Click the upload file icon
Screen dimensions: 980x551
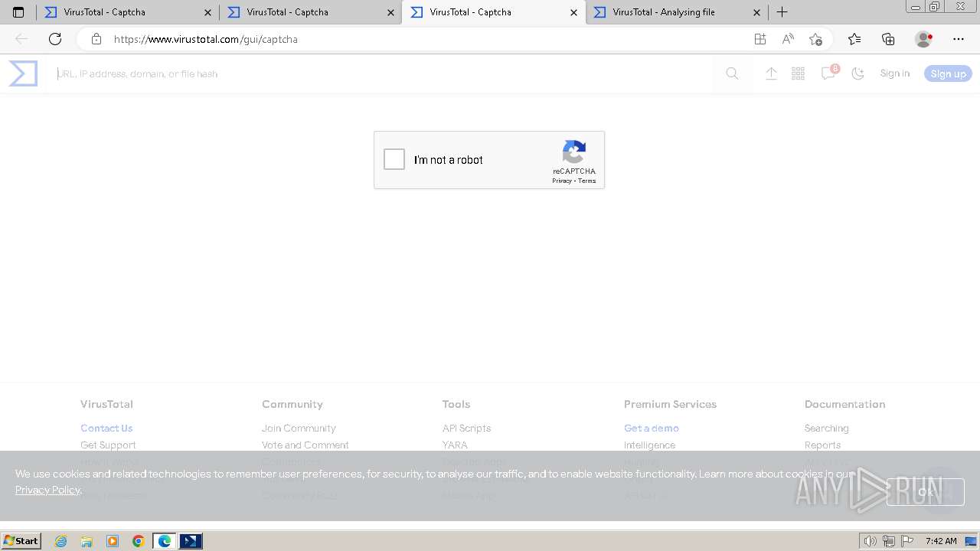coord(771,73)
